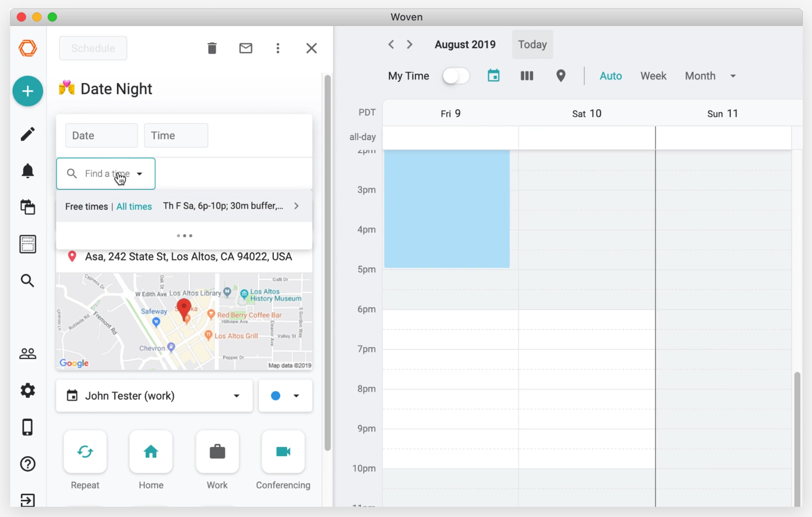Click the envelope email icon
The image size is (812, 517).
[x=246, y=48]
